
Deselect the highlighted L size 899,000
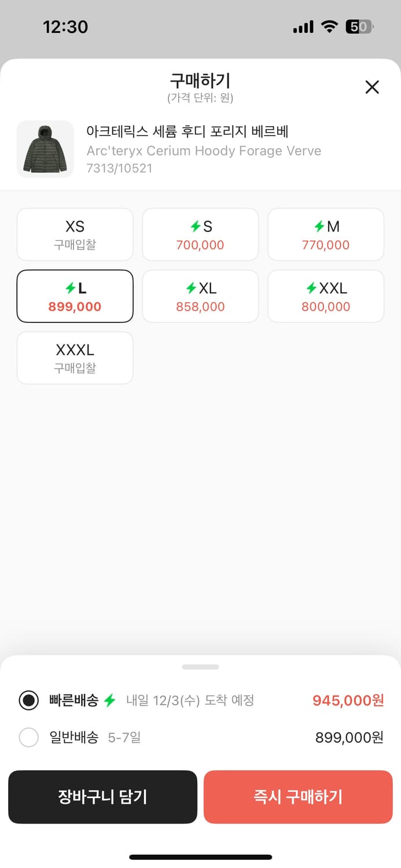click(75, 296)
